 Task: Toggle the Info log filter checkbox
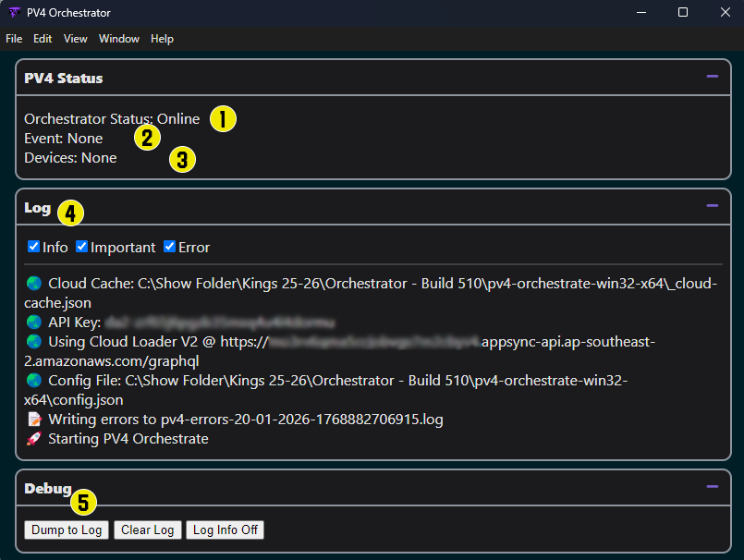33,247
